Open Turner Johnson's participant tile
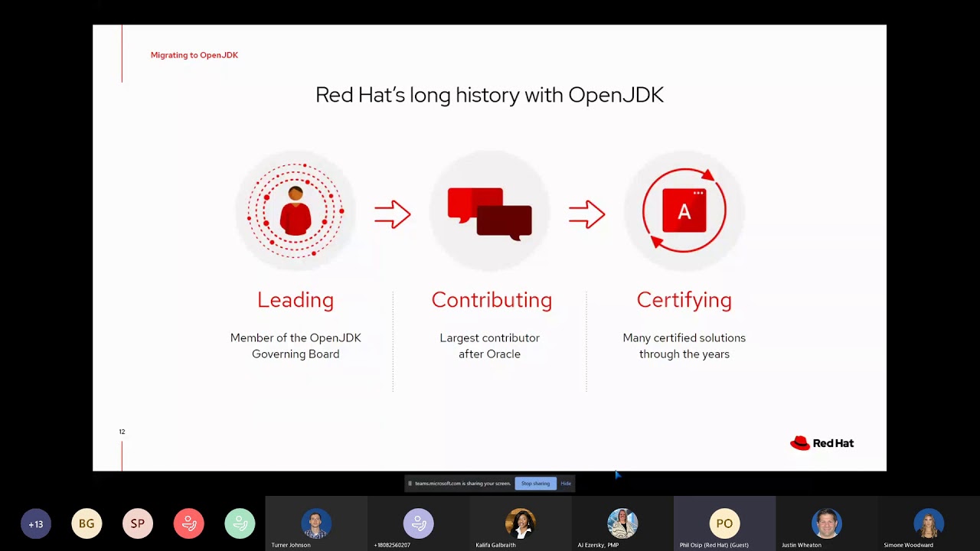The width and height of the screenshot is (980, 551). click(316, 523)
